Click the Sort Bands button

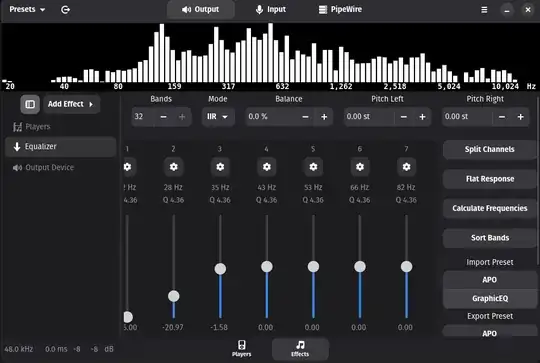[490, 238]
